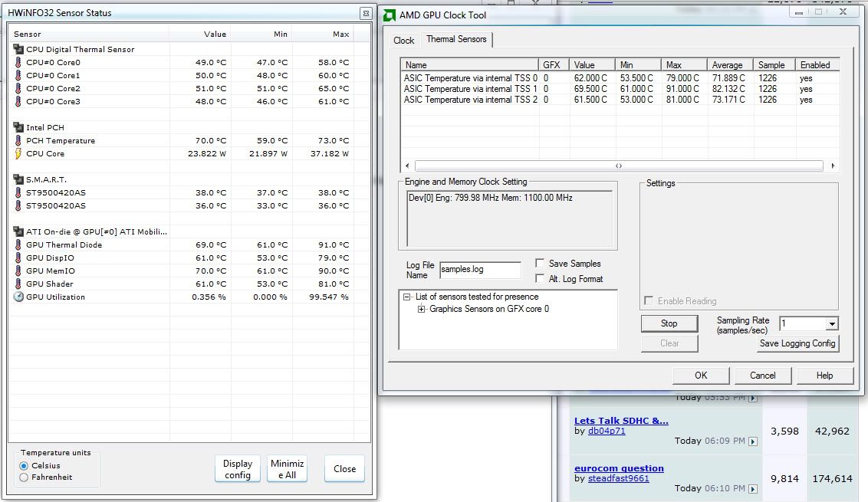Click the Average column header
The height and width of the screenshot is (502, 868).
(x=730, y=64)
